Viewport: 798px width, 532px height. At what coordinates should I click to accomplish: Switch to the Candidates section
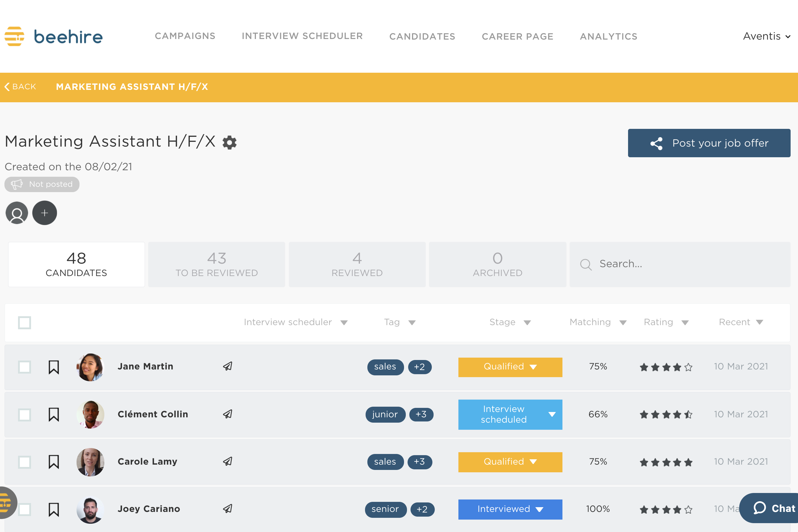422,36
